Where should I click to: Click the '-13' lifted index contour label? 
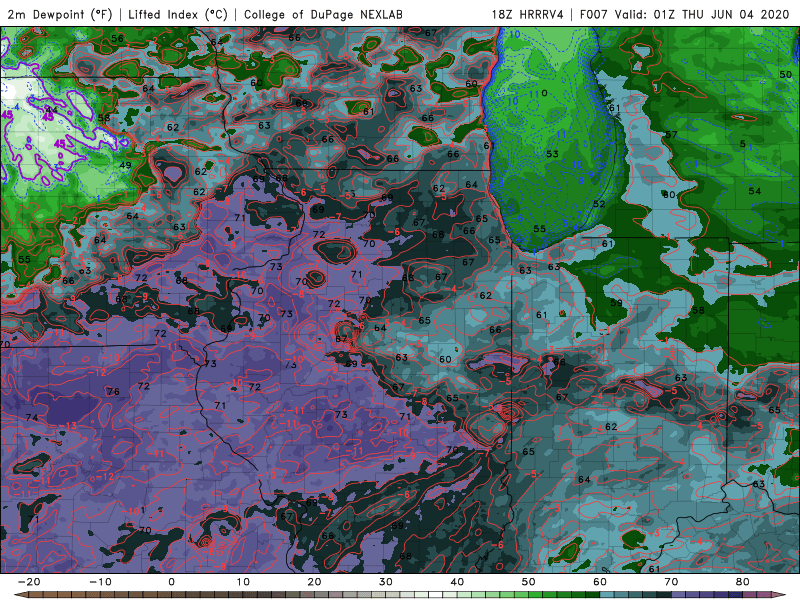tap(68, 426)
